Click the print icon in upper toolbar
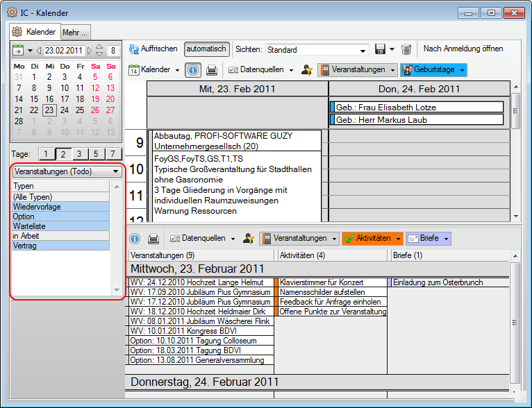532x408 pixels. coord(212,70)
